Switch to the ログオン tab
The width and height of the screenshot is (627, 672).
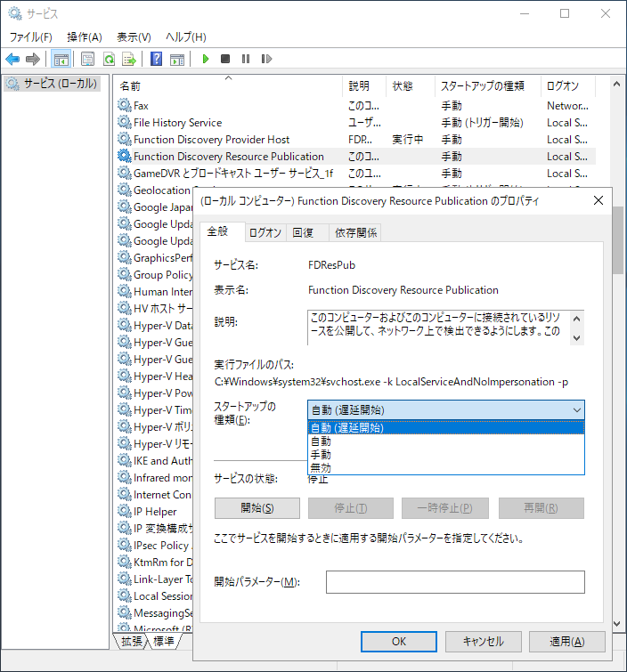(x=265, y=232)
